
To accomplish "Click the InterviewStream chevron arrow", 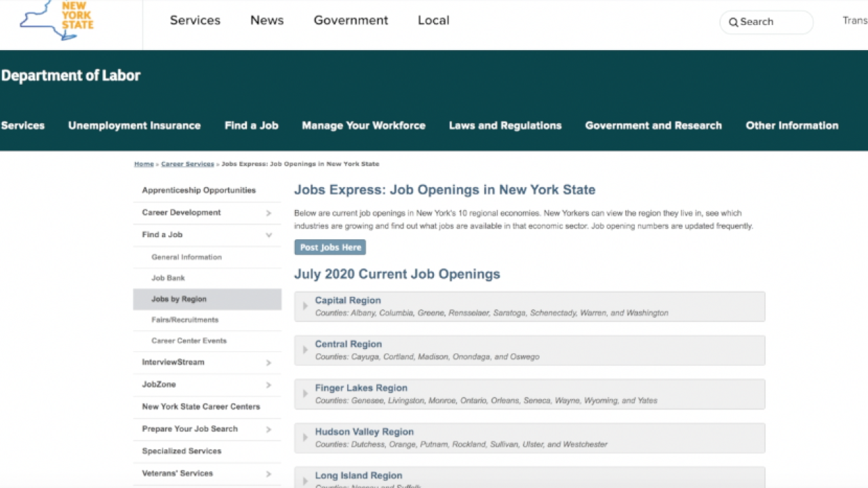I will coord(269,363).
